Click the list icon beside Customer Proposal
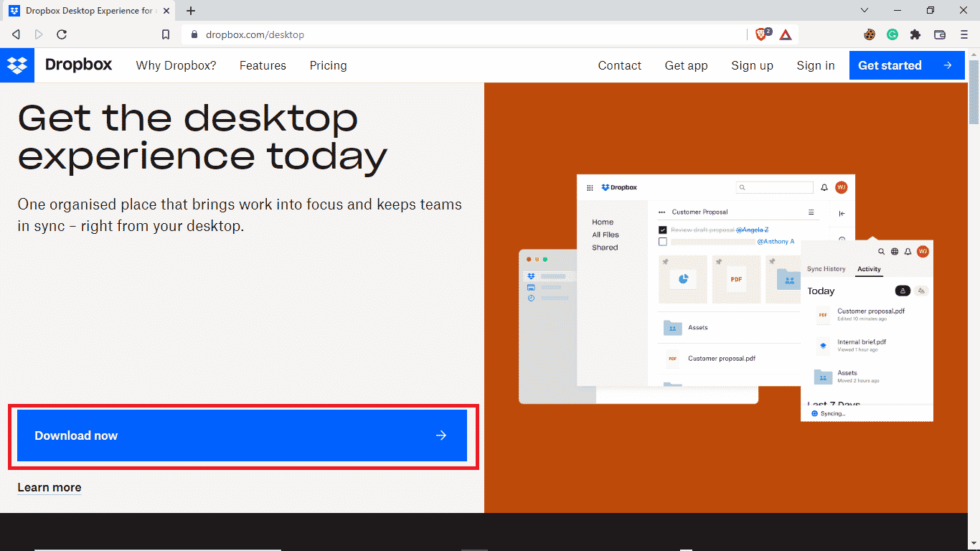Viewport: 980px width, 551px height. 811,212
